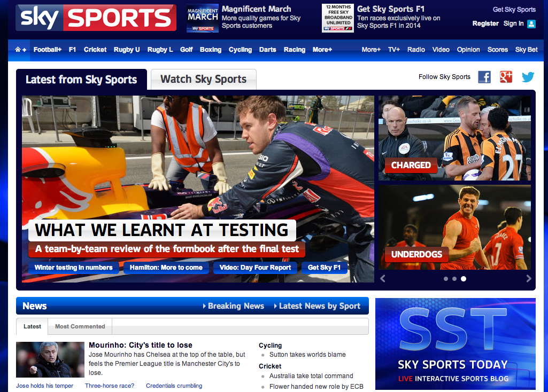Image resolution: width=548 pixels, height=392 pixels.
Task: Open Get Sky Sports F1 headline
Action: tap(391, 9)
